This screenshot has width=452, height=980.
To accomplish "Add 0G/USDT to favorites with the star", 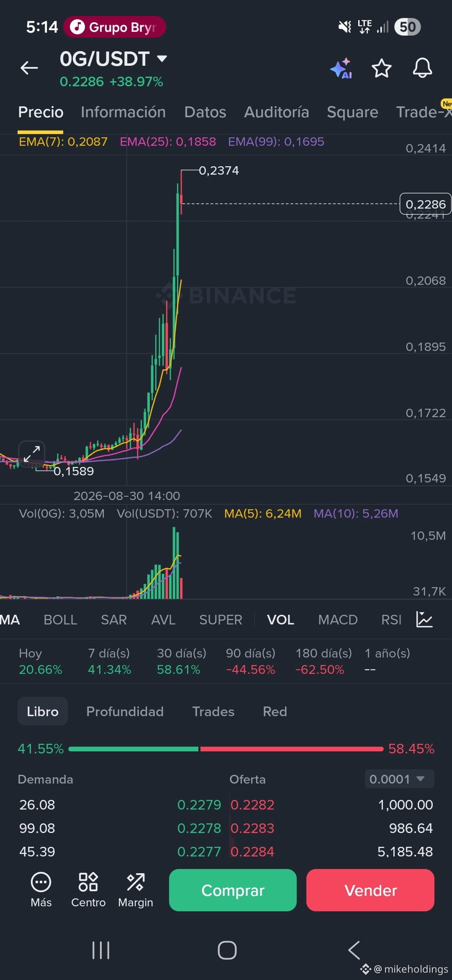I will (382, 68).
